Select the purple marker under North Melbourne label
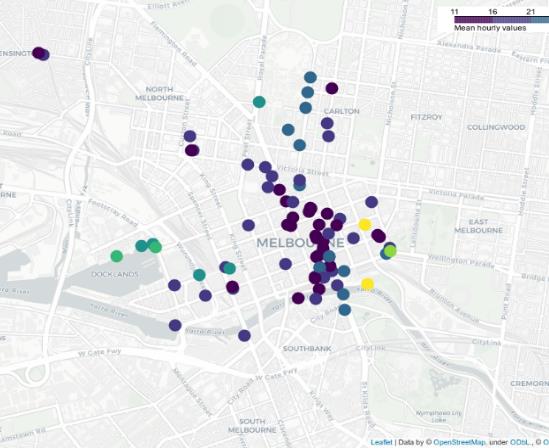549x448 pixels. pos(190,136)
